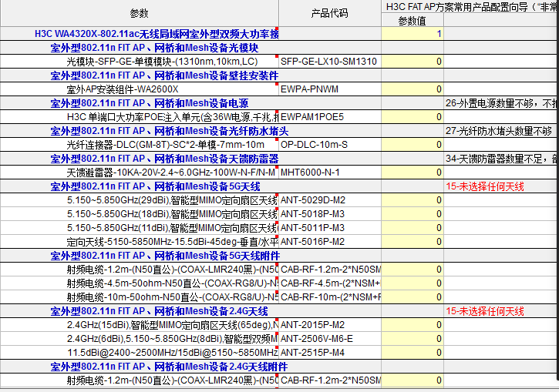Screen dimensions: 559x392
Task: Select product code EWPAM1POE5
Action: [x=312, y=117]
